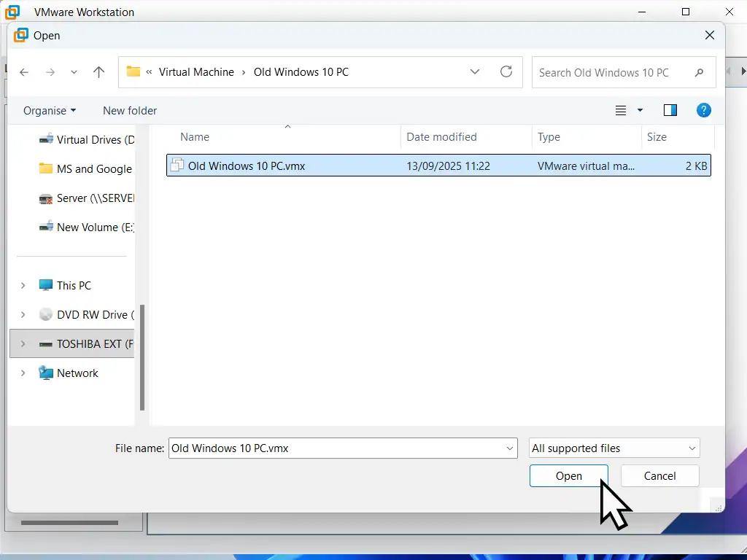Screen dimensions: 747x560
Task: Expand the address bar history dropdown
Action: point(474,72)
